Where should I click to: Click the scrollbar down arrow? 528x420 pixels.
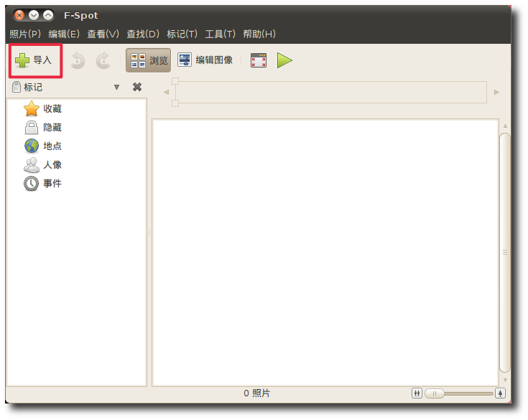click(505, 380)
